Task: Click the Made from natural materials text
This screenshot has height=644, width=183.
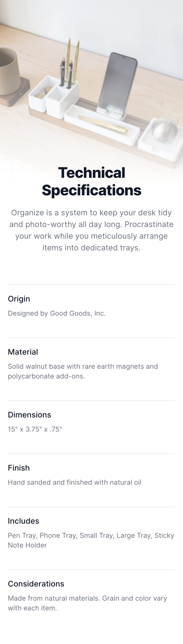Action: pos(88,603)
